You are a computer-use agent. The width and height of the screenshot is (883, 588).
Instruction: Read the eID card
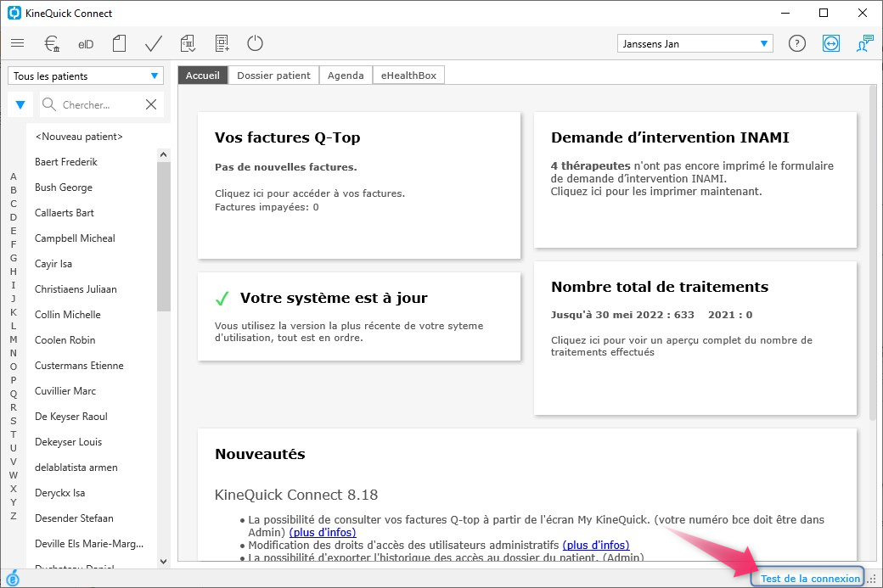pyautogui.click(x=86, y=44)
